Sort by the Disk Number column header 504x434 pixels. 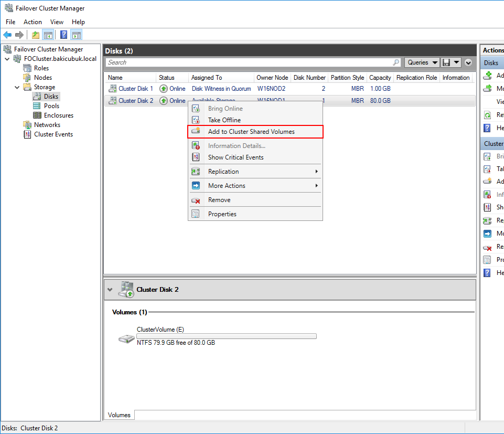pos(309,78)
